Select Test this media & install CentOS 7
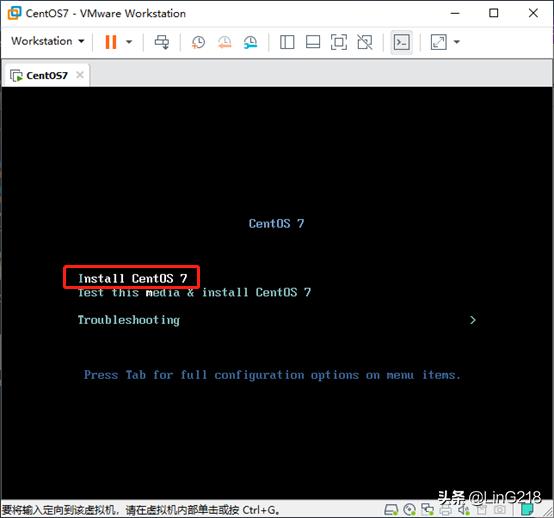Image resolution: width=554 pixels, height=518 pixels. (x=194, y=292)
